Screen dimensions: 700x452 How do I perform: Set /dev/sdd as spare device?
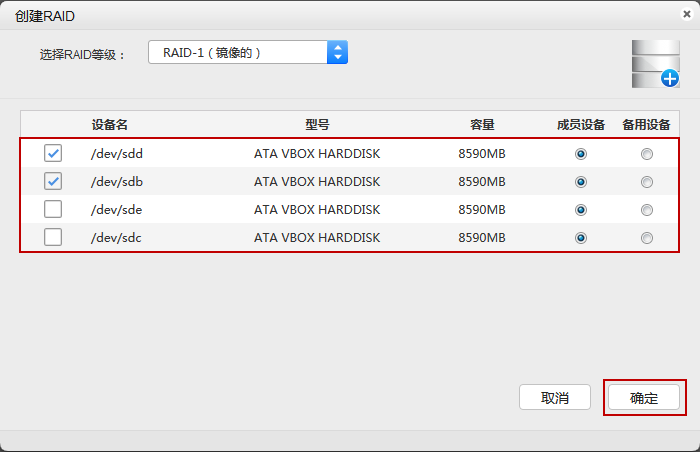coord(647,154)
